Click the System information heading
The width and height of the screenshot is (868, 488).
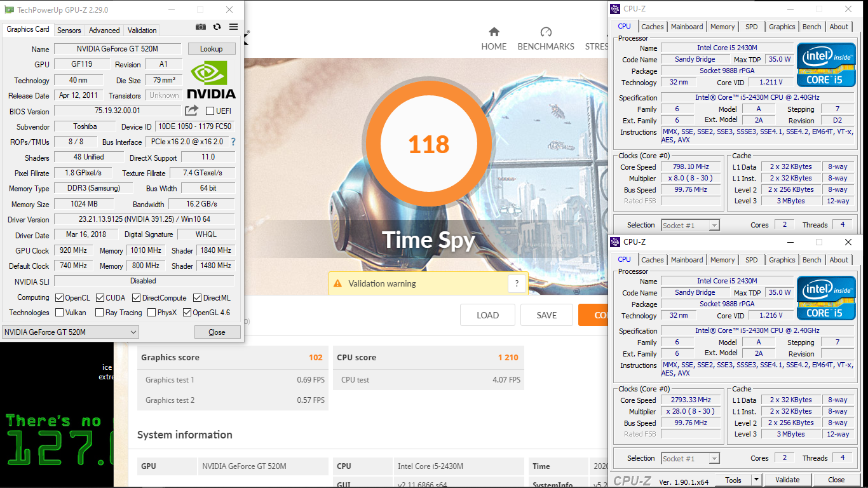pos(185,435)
